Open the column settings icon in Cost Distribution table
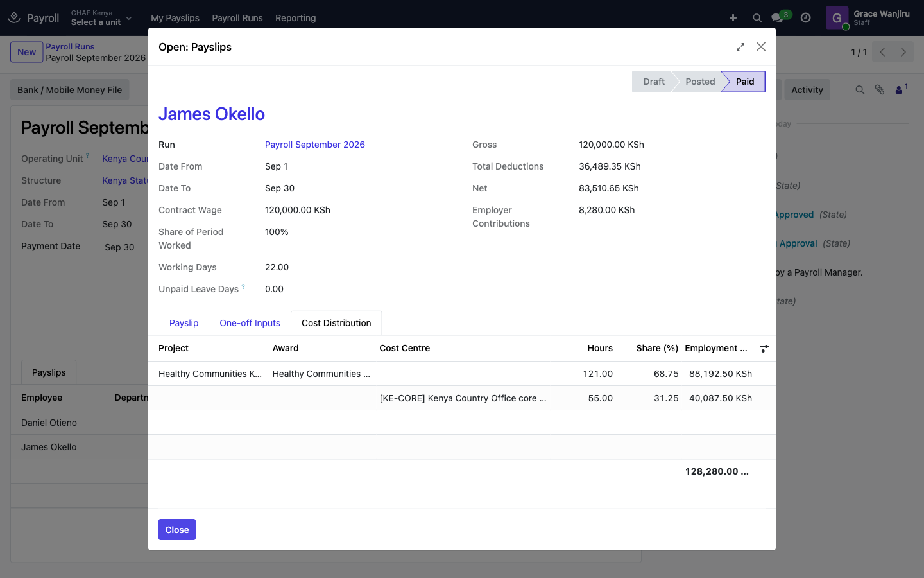924x578 pixels. click(x=764, y=349)
